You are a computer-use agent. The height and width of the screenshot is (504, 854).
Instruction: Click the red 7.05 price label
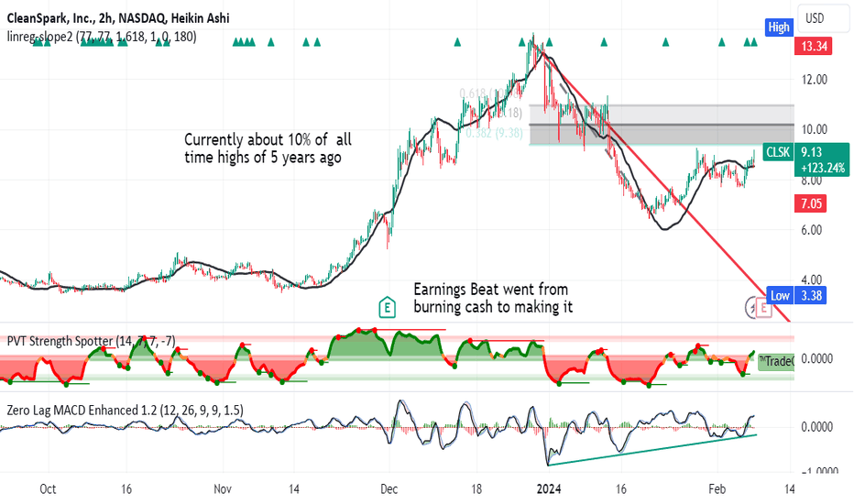click(x=811, y=203)
